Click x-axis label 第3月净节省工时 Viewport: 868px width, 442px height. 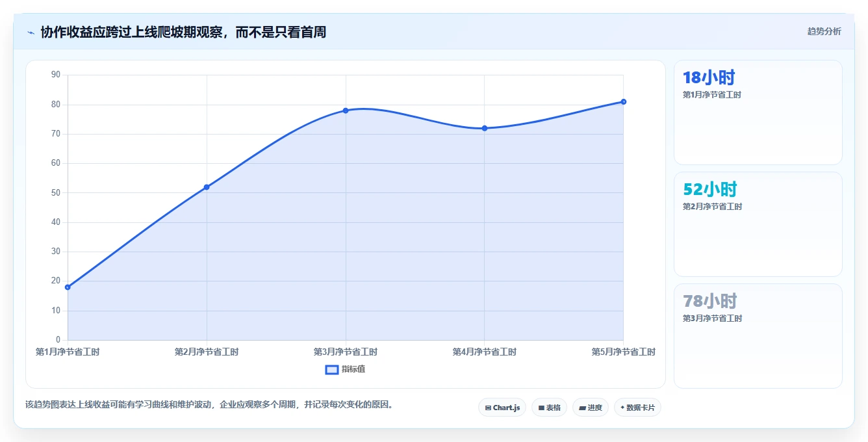pos(346,352)
